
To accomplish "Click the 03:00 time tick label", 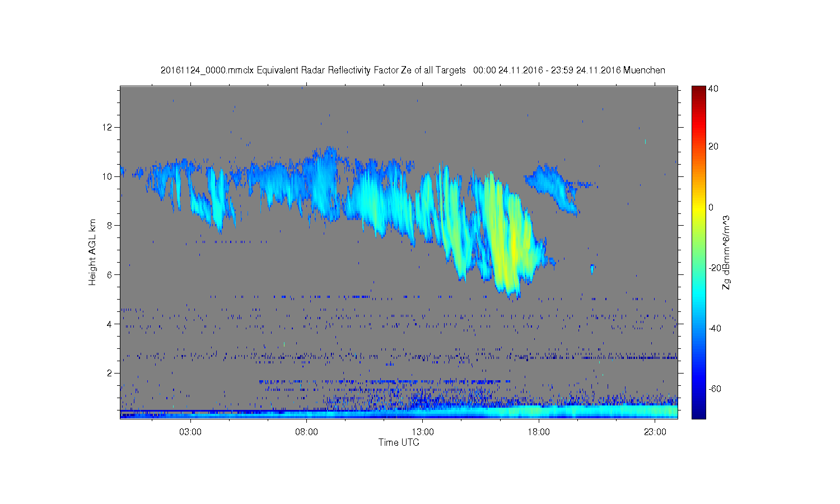I will [x=190, y=432].
